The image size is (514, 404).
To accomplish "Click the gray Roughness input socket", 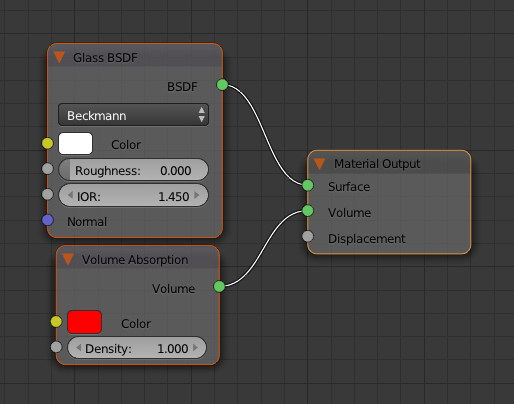I will tap(48, 169).
